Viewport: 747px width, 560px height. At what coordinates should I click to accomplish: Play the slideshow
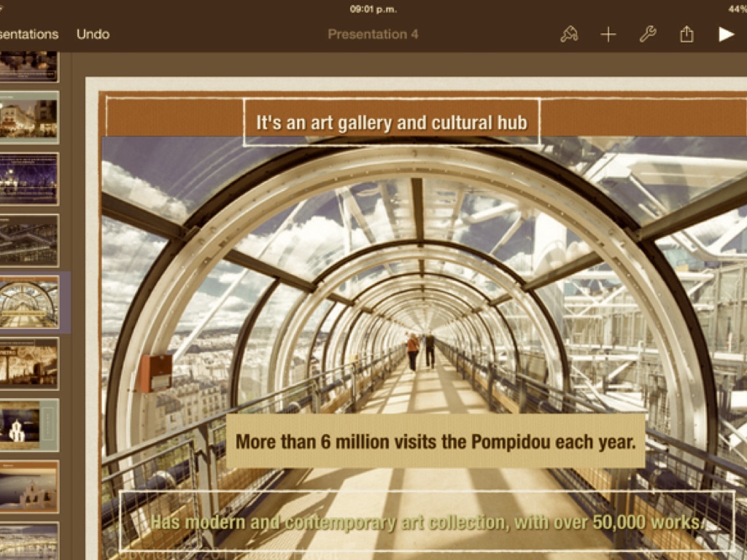point(725,34)
